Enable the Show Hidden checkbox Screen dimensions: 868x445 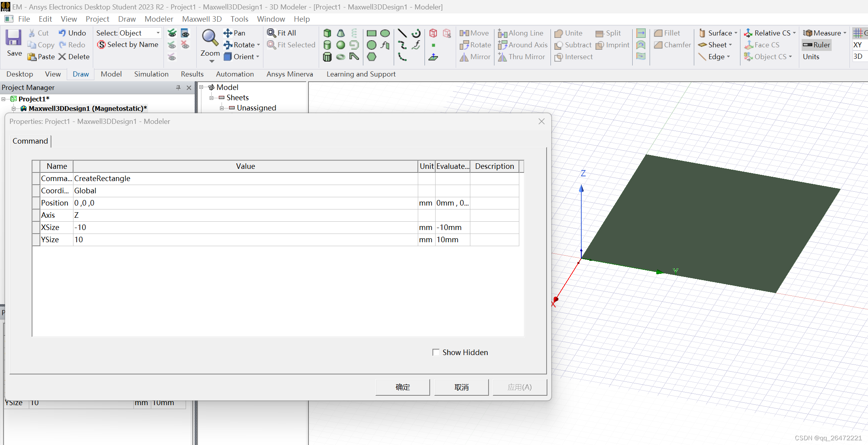[436, 352]
